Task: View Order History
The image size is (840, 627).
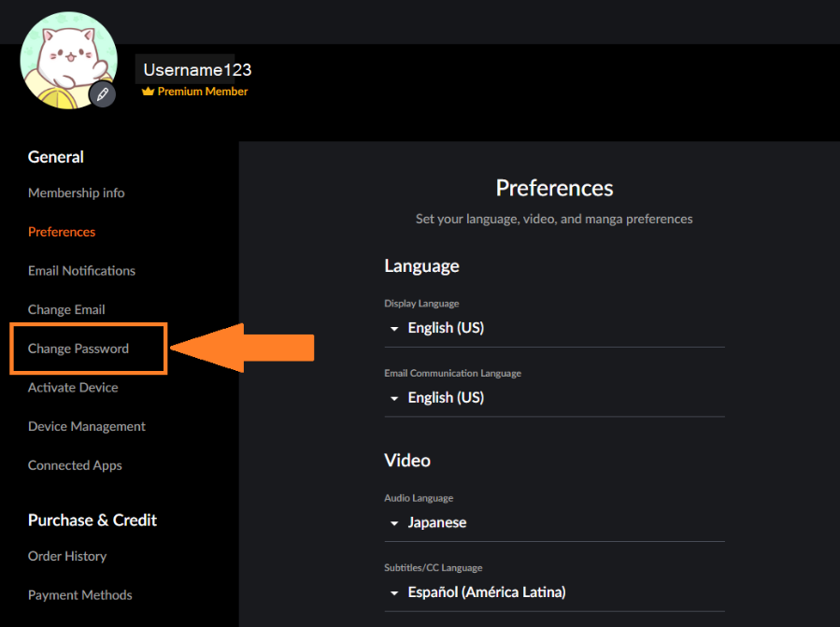Action: click(67, 556)
